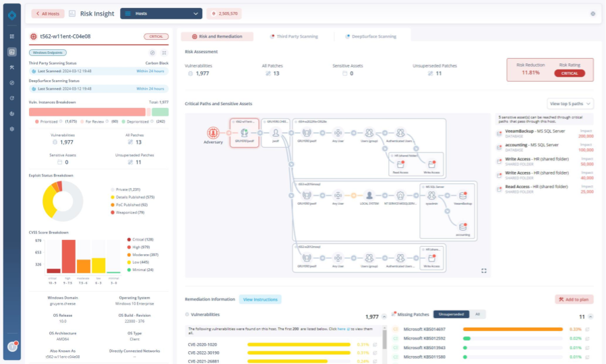This screenshot has width=606, height=364.
Task: Expand the critical paths graph to fullscreen
Action: point(484,271)
